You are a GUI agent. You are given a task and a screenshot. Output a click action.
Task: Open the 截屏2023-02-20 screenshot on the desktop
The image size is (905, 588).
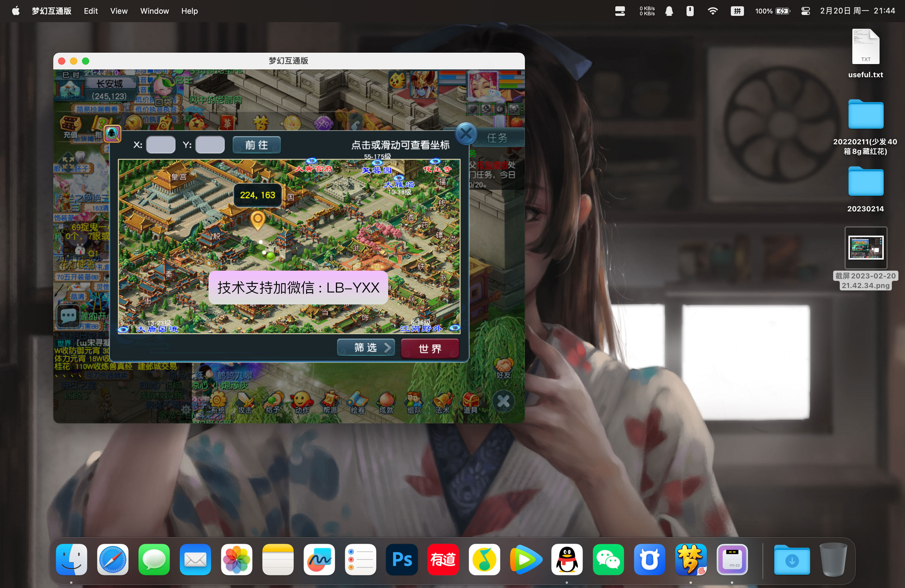pos(866,248)
